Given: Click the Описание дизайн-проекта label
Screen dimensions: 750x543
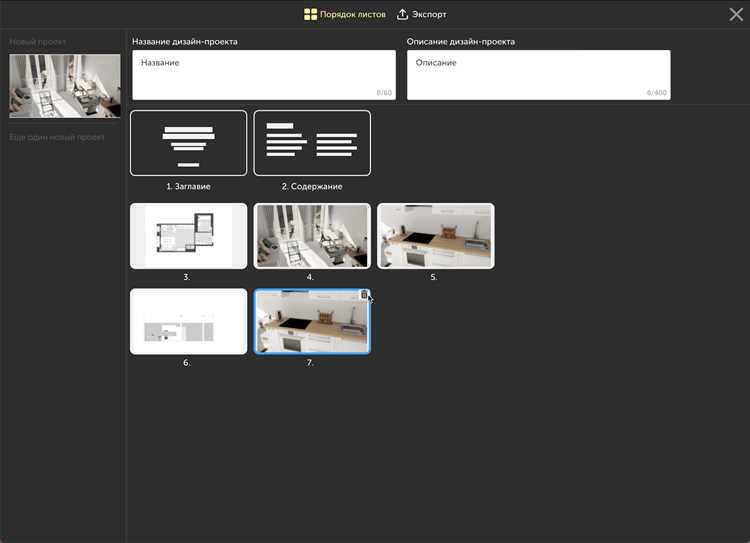Looking at the screenshot, I should 461,42.
